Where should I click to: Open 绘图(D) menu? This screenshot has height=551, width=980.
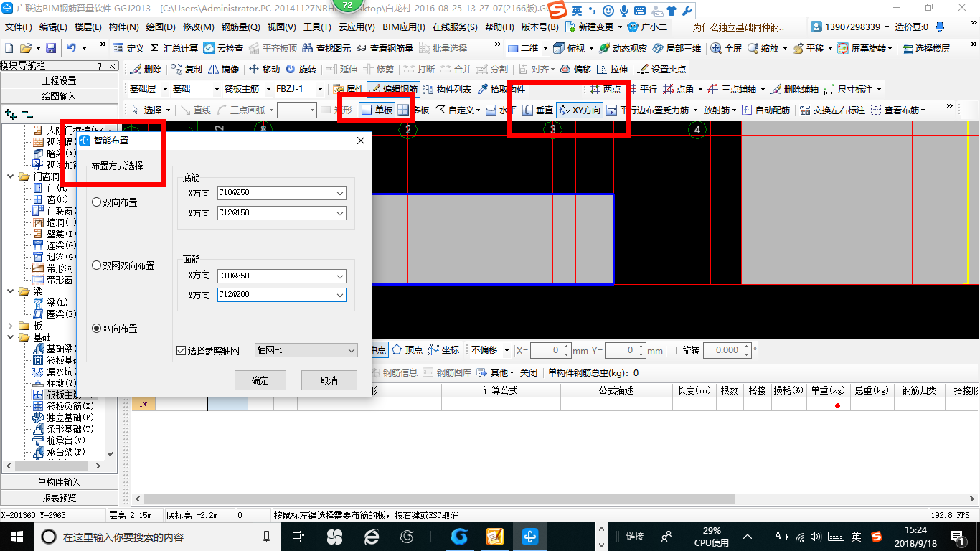coord(161,27)
